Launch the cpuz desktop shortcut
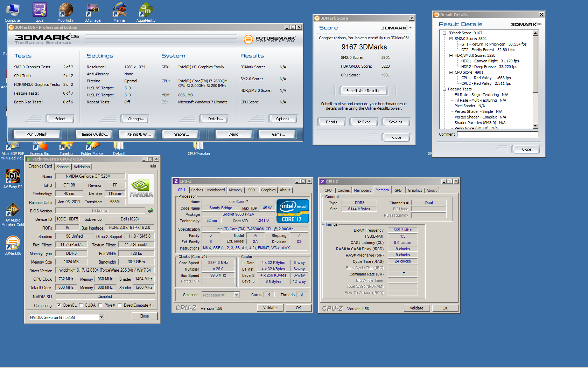This screenshot has width=588, height=368. click(x=40, y=12)
